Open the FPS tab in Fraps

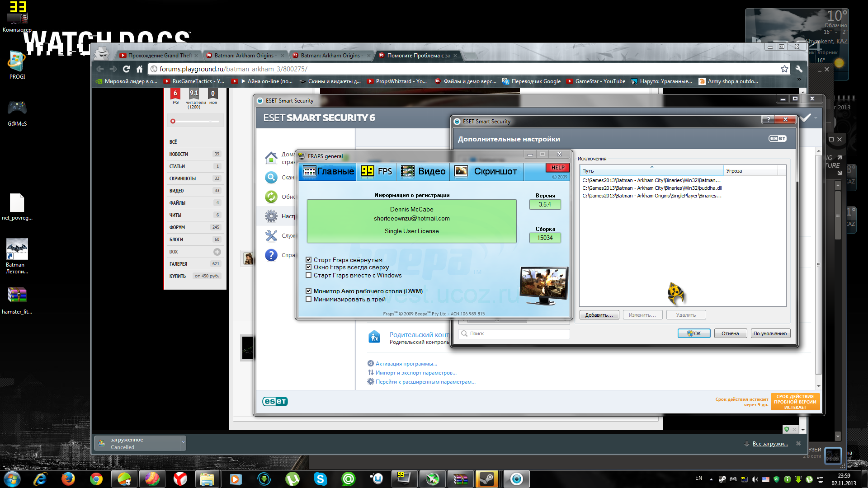[x=376, y=171]
